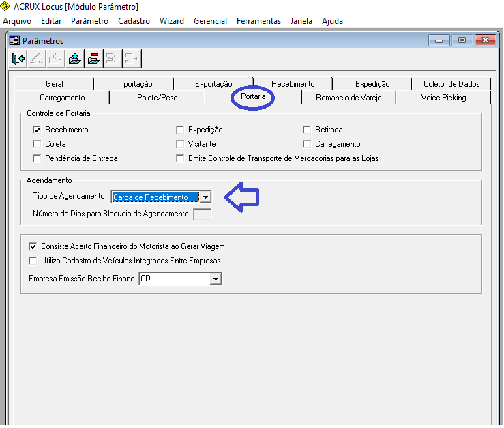Viewport: 504px width, 428px height.
Task: Click the Parâmetros window title bar text
Action: [43, 41]
